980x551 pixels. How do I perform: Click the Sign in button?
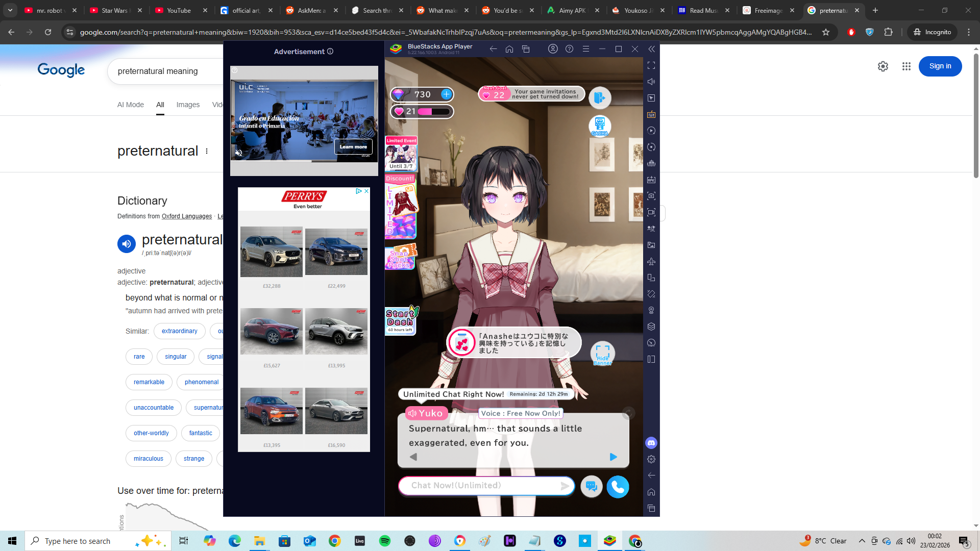[x=940, y=66]
